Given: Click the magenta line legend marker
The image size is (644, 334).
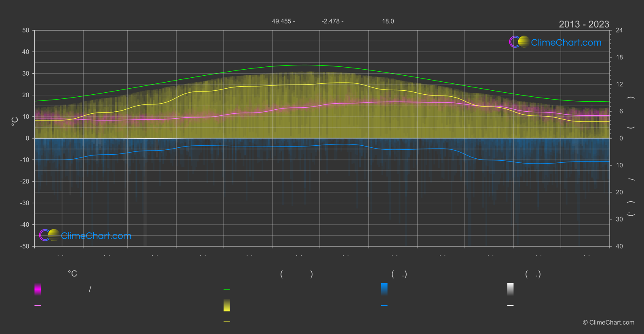Looking at the screenshot, I should pos(38,306).
